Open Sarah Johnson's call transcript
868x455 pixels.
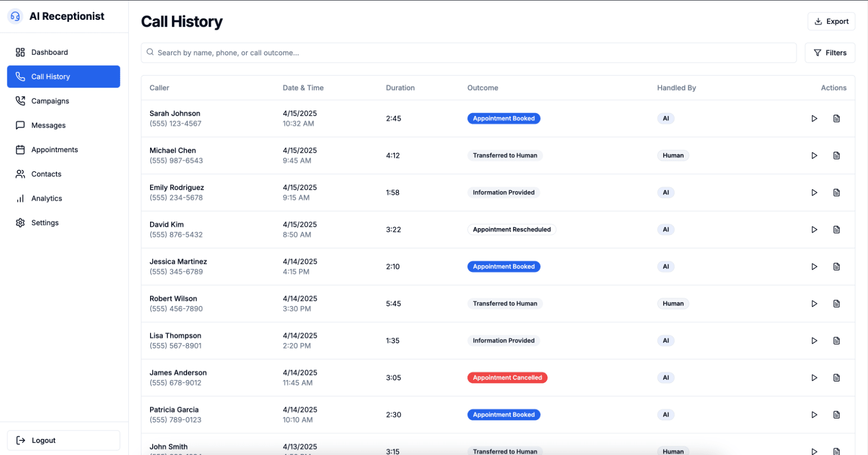(x=836, y=119)
